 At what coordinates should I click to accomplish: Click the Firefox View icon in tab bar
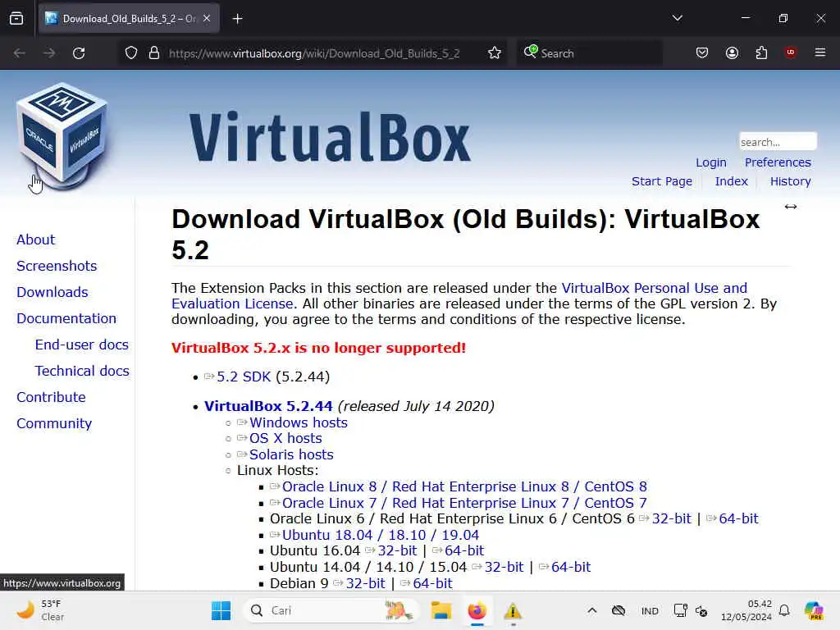[16, 19]
